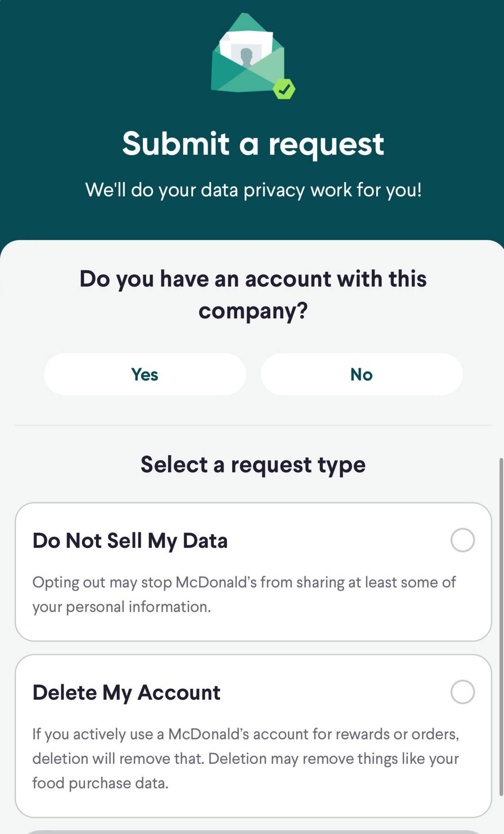Select the Delete My Account radio button
The width and height of the screenshot is (504, 834).
point(462,692)
